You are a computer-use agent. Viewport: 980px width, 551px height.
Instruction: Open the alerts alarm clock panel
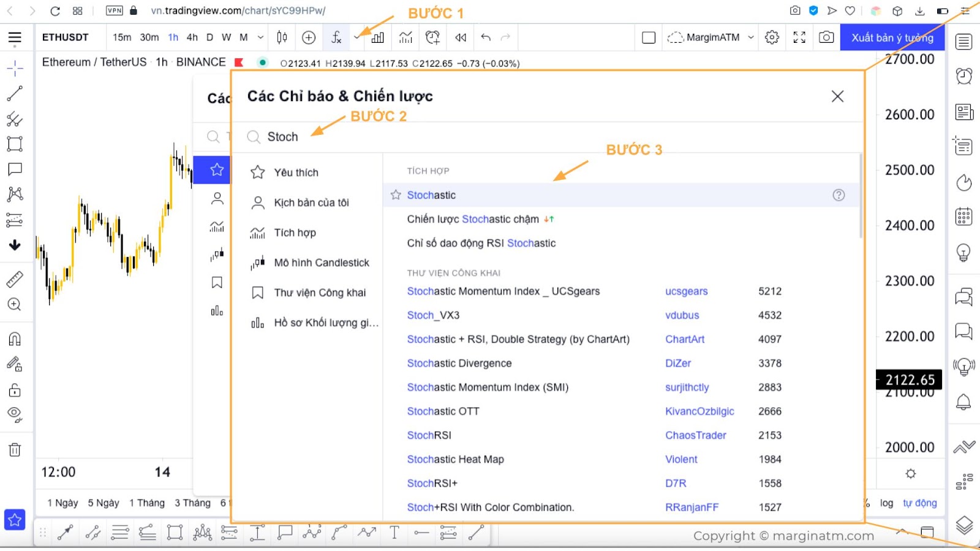(x=964, y=76)
